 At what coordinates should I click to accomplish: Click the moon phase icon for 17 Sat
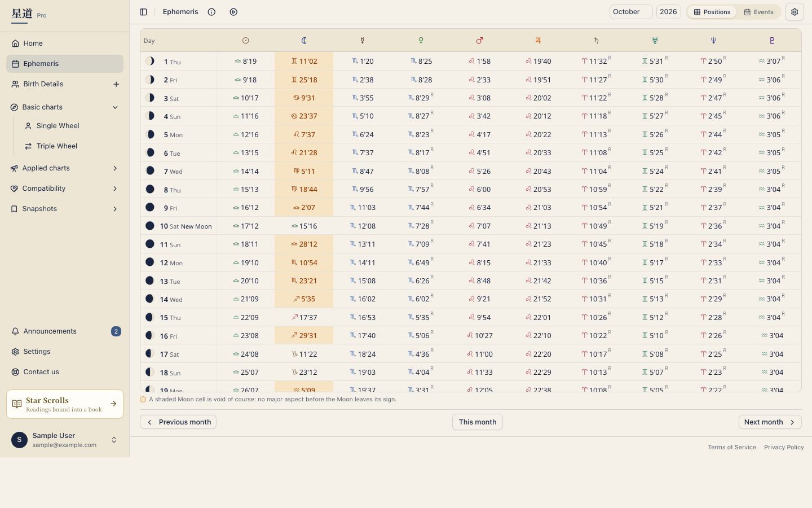click(150, 354)
